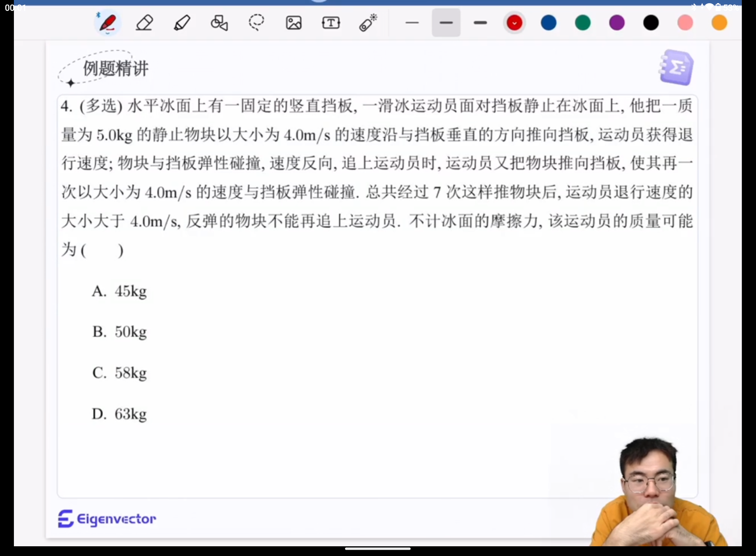This screenshot has height=556, width=756.
Task: Enable the thin stroke width
Action: pyautogui.click(x=413, y=23)
